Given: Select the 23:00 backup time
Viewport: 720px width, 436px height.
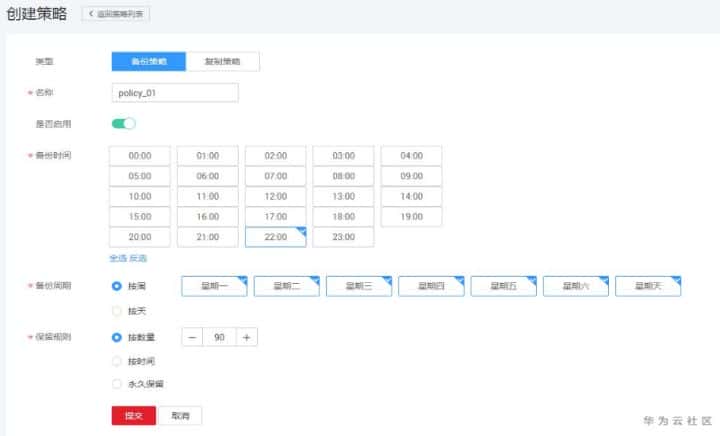Looking at the screenshot, I should pyautogui.click(x=343, y=237).
